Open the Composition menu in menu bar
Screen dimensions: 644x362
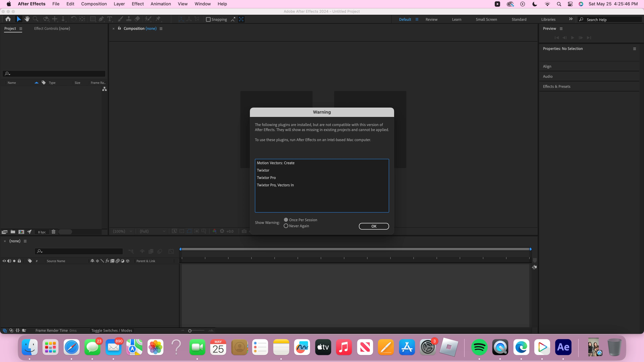[94, 4]
